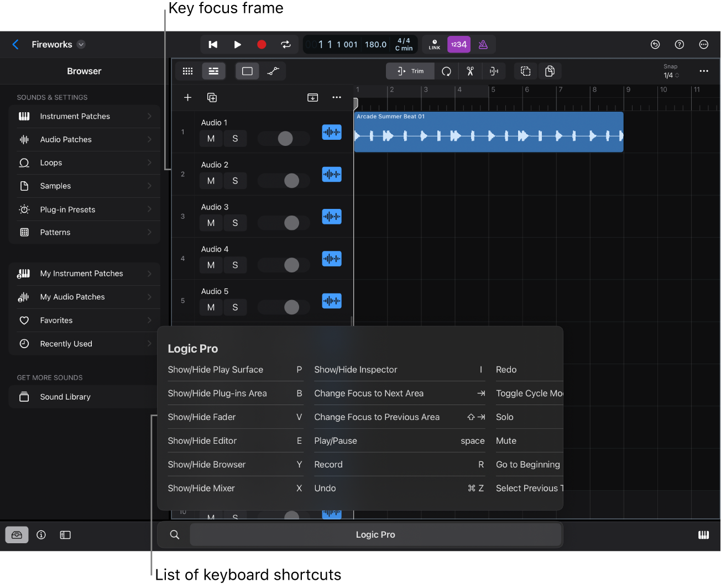This screenshot has height=588, width=721.
Task: Open the More options circle icon
Action: 704,45
